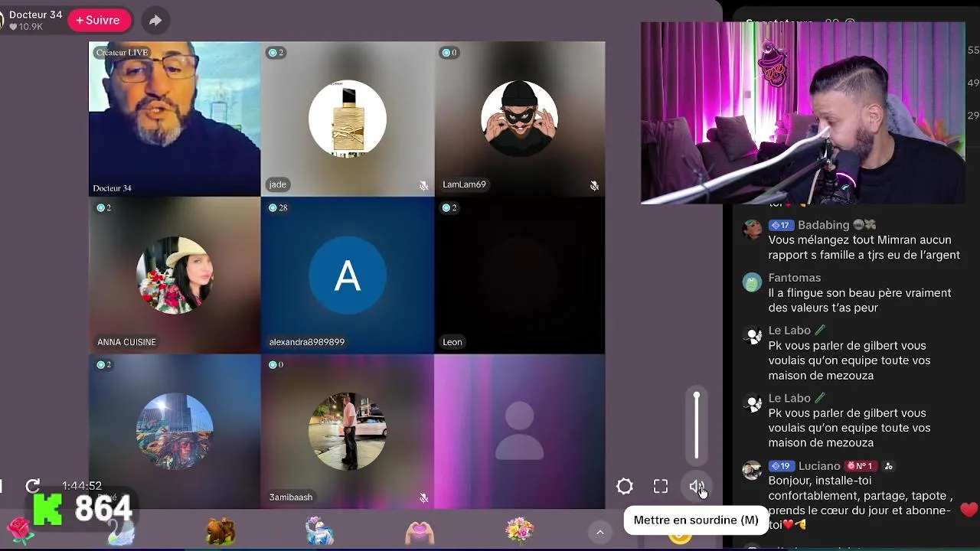Viewport: 980px width, 551px height.
Task: Click the empty guest seat placeholder
Action: coord(520,431)
